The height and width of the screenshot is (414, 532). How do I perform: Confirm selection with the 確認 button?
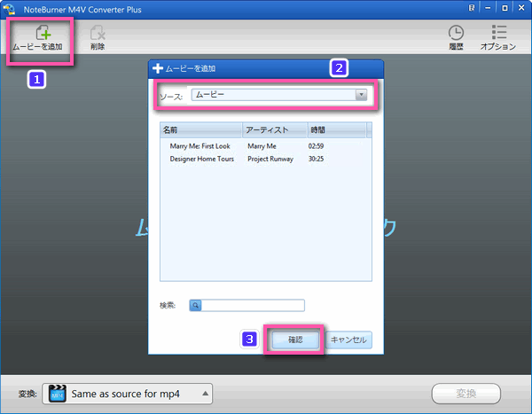[x=295, y=340]
